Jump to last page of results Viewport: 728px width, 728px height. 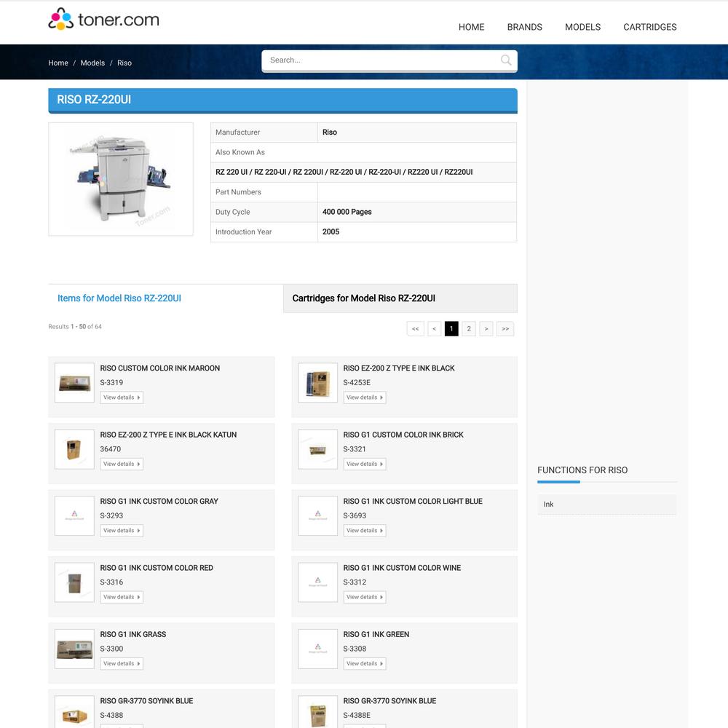pyautogui.click(x=505, y=329)
